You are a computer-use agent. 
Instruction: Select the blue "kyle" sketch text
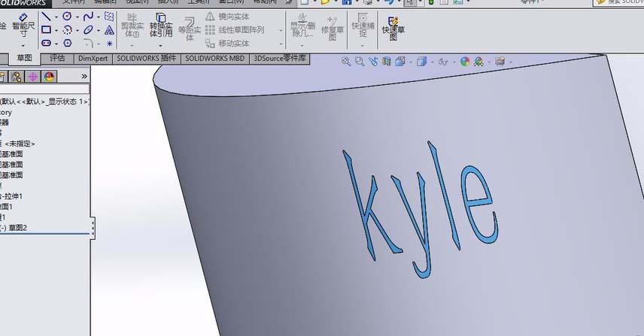click(421, 209)
